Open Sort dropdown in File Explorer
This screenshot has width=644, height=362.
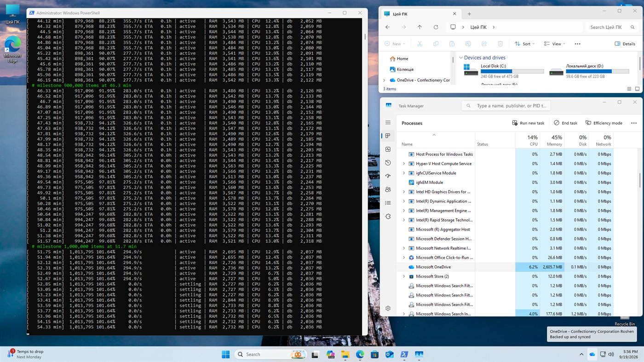526,44
